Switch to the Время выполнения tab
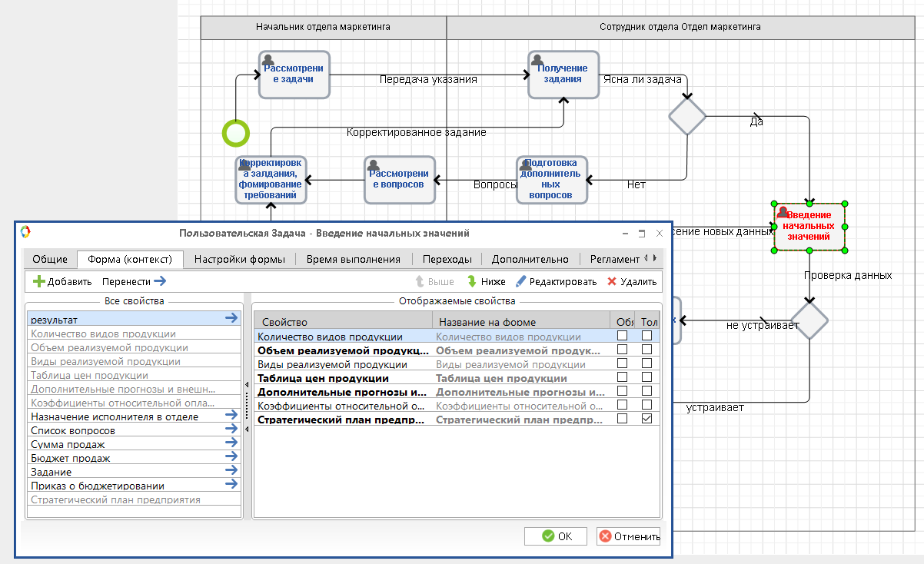Screen dimensions: 924x564 click(x=354, y=259)
